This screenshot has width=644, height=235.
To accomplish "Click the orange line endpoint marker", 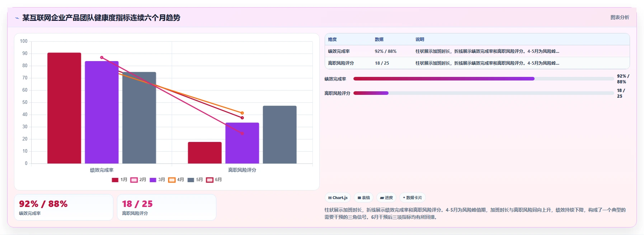I will [x=242, y=113].
